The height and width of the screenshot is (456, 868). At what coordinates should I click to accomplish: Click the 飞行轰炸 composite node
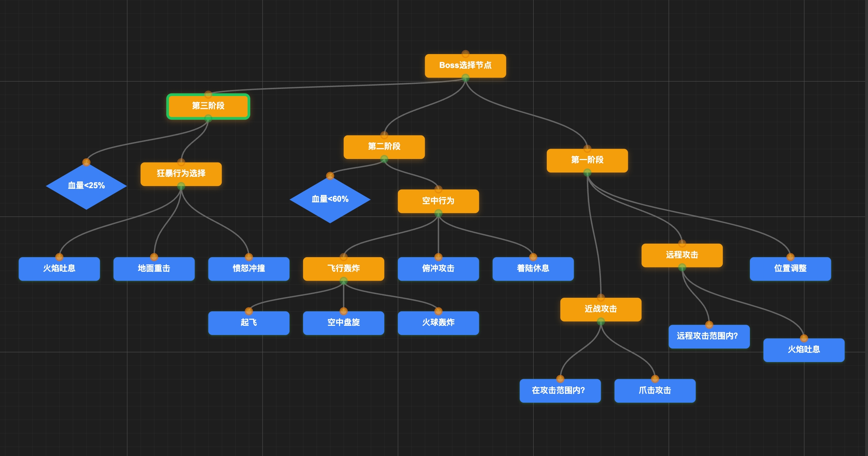click(x=343, y=269)
